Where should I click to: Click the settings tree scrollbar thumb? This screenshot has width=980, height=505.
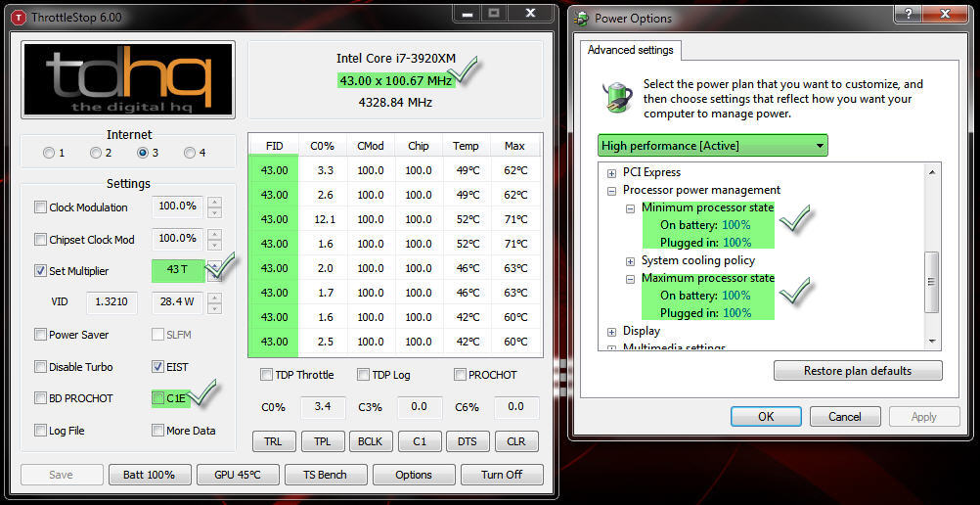click(932, 282)
